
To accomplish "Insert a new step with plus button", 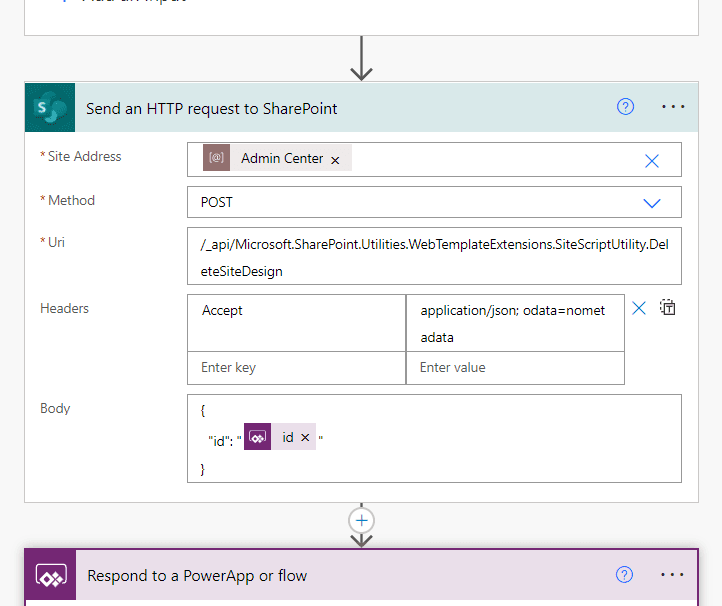I will (x=361, y=521).
